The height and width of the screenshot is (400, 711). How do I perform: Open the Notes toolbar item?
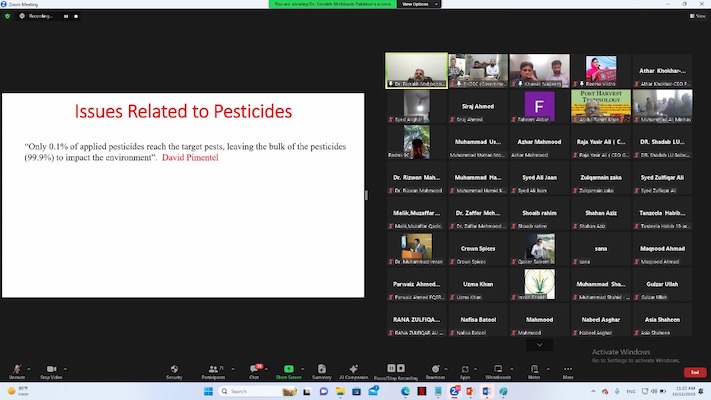pos(534,371)
